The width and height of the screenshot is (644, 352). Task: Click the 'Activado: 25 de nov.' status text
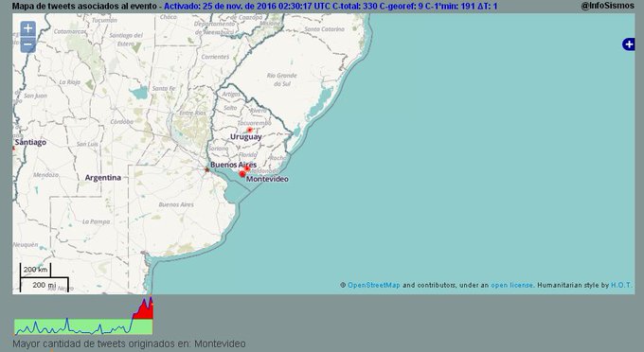click(x=331, y=7)
